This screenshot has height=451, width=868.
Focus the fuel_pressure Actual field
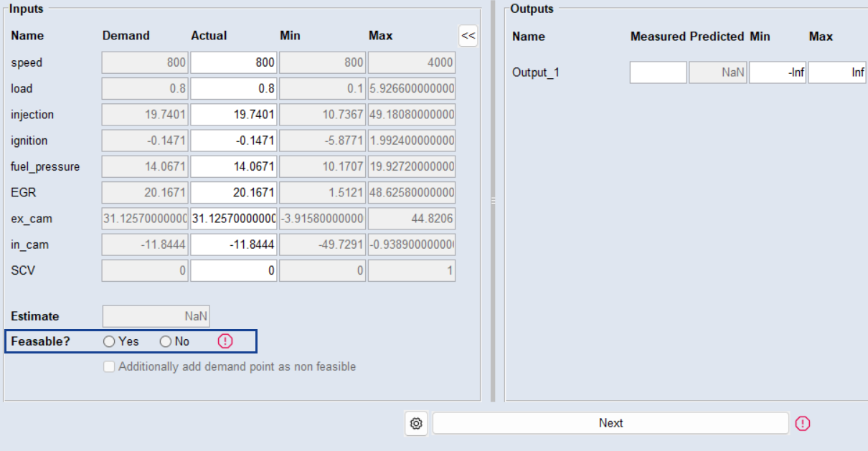[234, 166]
